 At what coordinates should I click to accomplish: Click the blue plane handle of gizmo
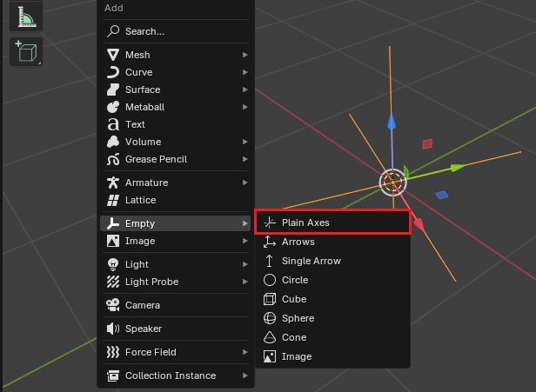point(442,195)
